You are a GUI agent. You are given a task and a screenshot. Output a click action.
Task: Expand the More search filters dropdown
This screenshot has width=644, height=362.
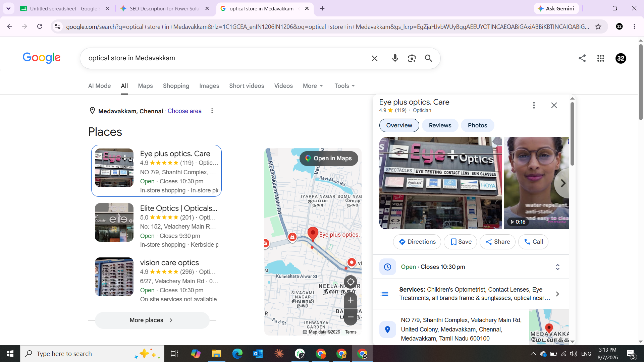point(313,86)
